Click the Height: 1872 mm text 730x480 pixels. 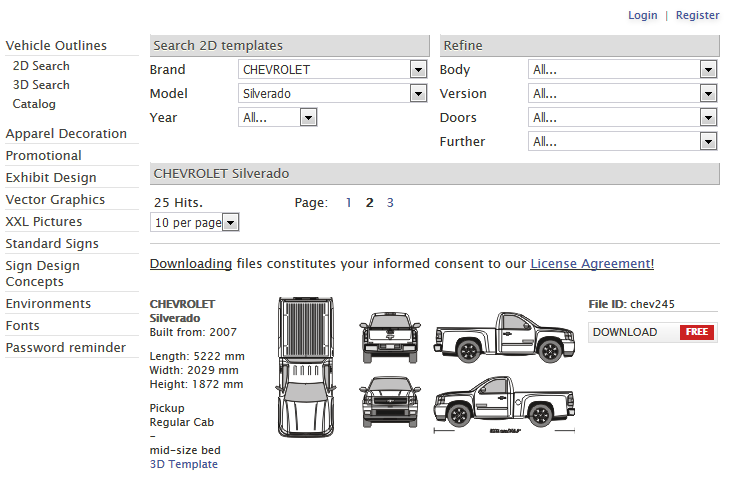coord(196,385)
